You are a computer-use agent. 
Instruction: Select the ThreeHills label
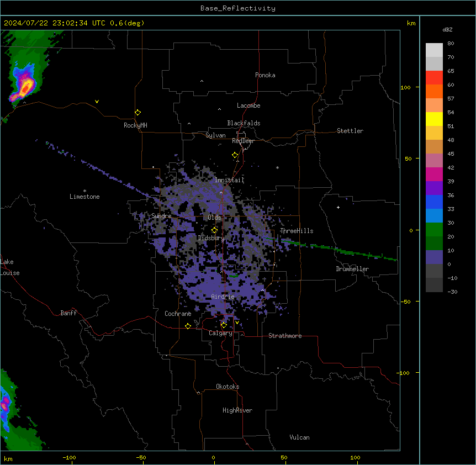(x=297, y=231)
